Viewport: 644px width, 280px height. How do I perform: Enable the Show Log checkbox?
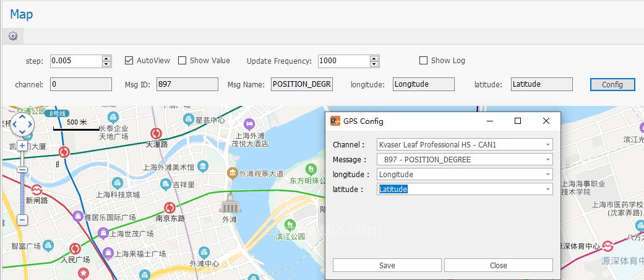tap(423, 61)
